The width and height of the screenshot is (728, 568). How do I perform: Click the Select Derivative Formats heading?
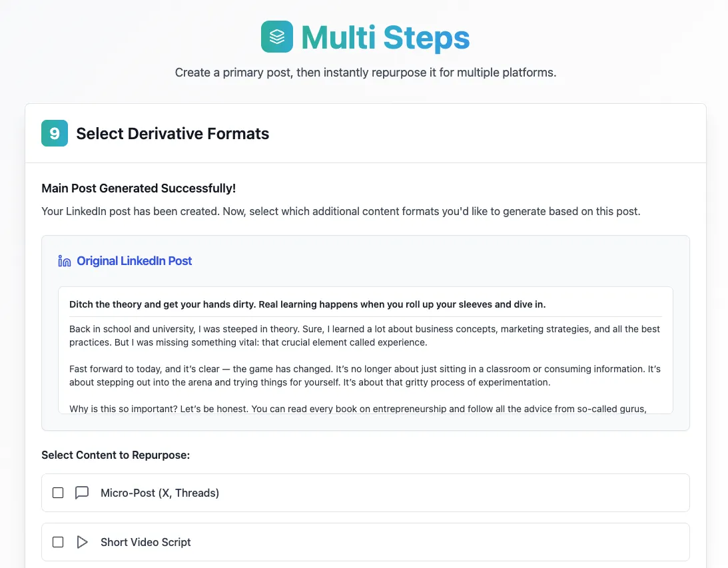pyautogui.click(x=173, y=134)
